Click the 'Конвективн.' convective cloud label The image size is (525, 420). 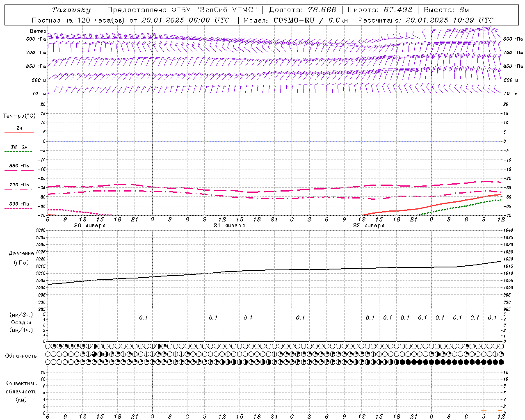[x=21, y=383]
